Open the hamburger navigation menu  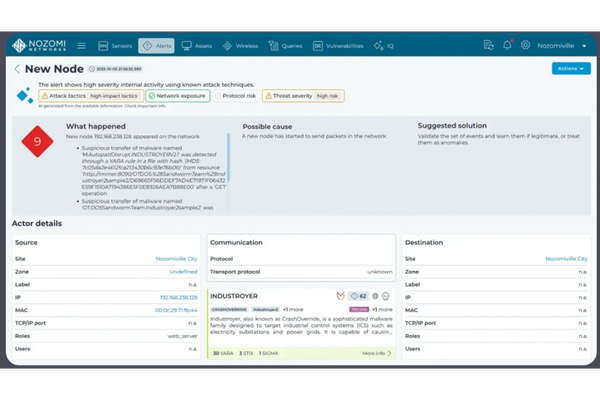coord(81,46)
